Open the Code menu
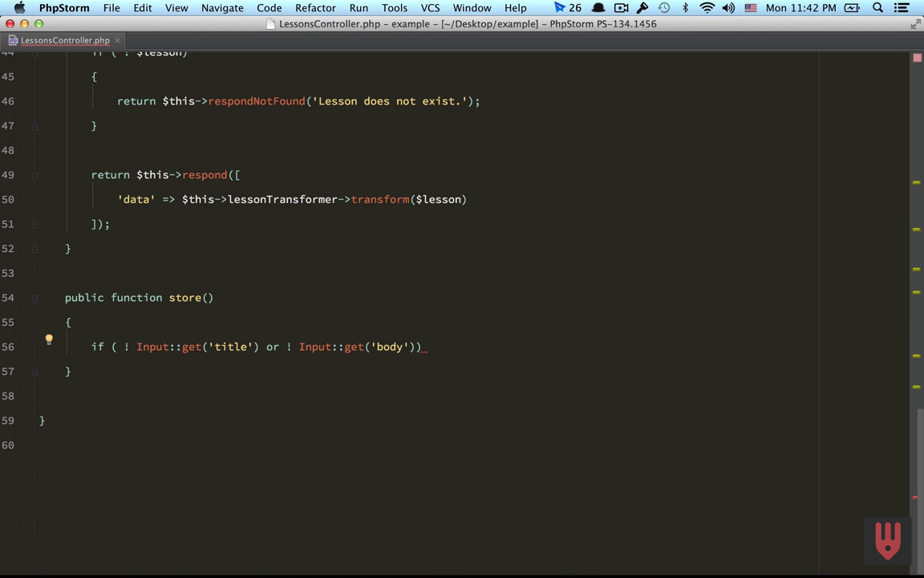Viewport: 924px width, 578px height. coord(269,8)
